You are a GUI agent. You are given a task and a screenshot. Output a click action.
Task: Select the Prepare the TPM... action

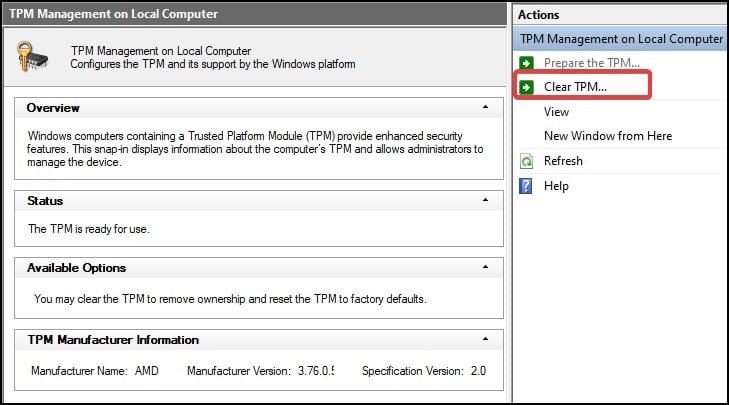click(x=591, y=63)
